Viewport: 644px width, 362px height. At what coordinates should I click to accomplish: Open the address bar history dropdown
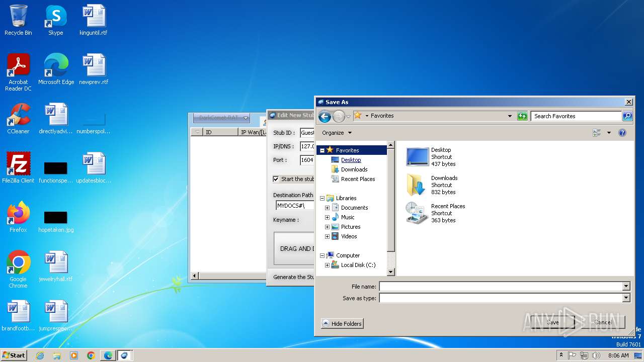(510, 116)
